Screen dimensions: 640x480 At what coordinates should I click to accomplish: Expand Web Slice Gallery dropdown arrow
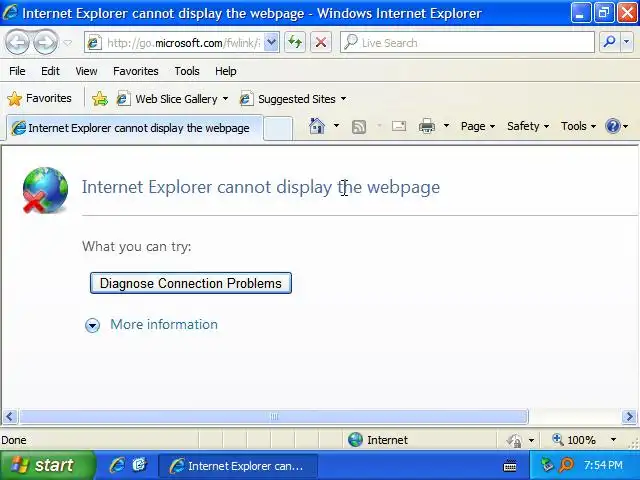225,99
